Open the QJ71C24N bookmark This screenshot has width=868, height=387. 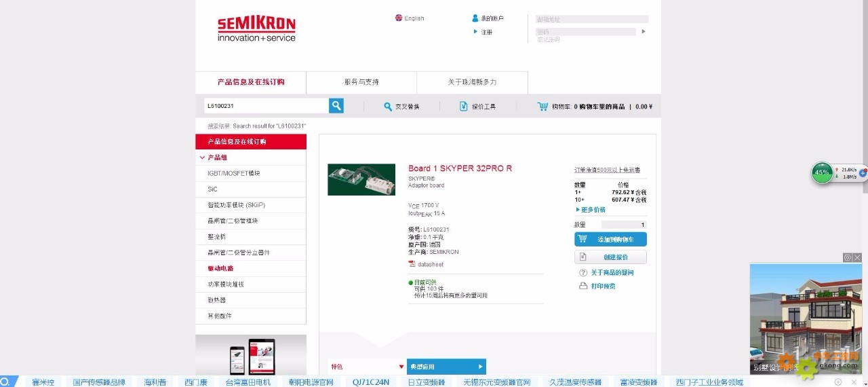point(371,382)
